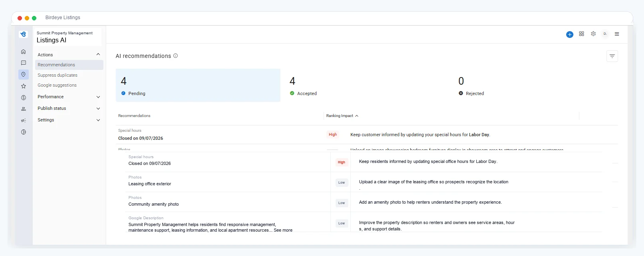Open the filter icon button
Image resolution: width=644 pixels, height=256 pixels.
tap(612, 56)
